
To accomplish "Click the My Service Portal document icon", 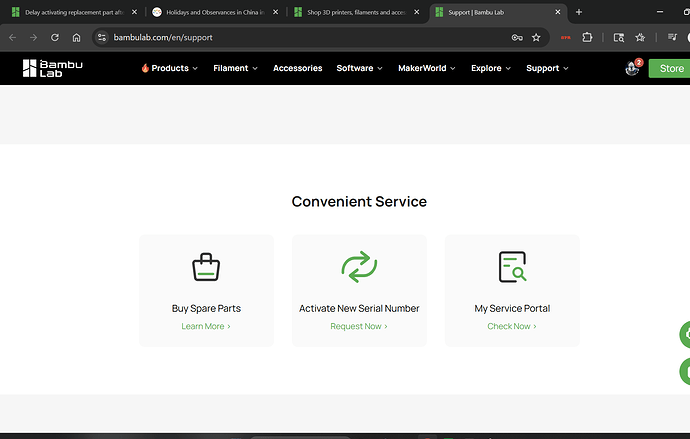I will tap(512, 267).
